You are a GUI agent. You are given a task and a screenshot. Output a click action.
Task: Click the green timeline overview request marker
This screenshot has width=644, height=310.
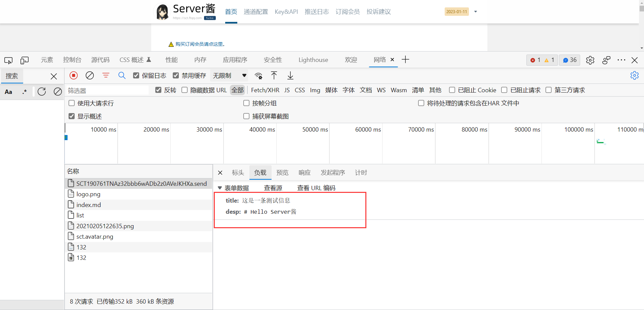600,142
